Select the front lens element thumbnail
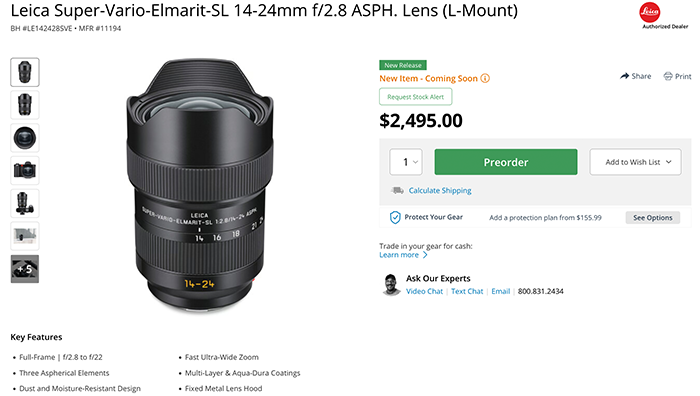Image resolution: width=700 pixels, height=396 pixels. pyautogui.click(x=25, y=138)
